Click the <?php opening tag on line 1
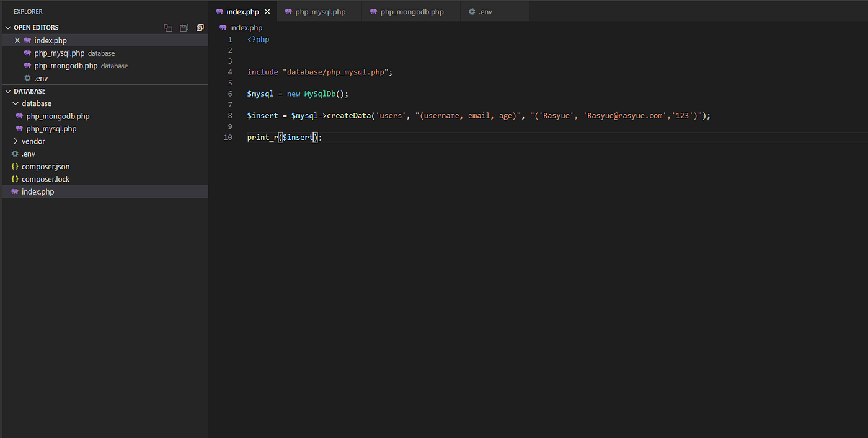868x438 pixels. coord(259,39)
